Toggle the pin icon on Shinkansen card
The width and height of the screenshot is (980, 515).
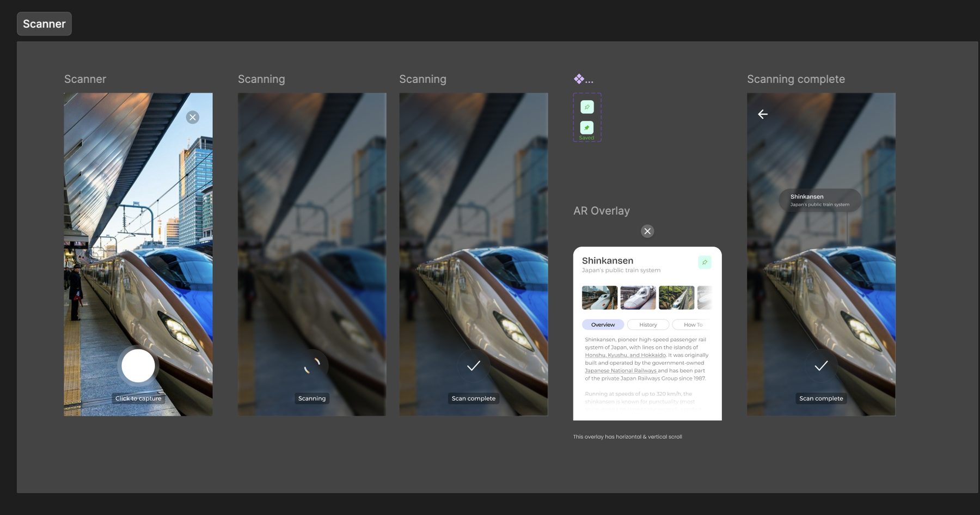click(705, 262)
